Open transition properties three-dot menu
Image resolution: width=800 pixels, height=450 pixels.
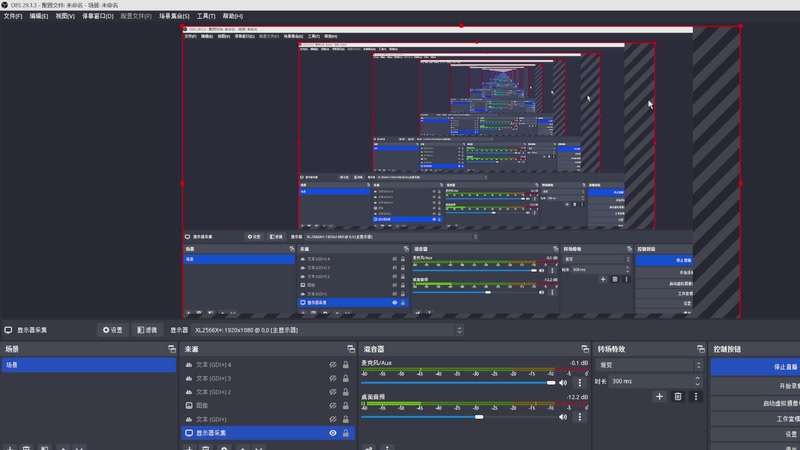point(696,396)
